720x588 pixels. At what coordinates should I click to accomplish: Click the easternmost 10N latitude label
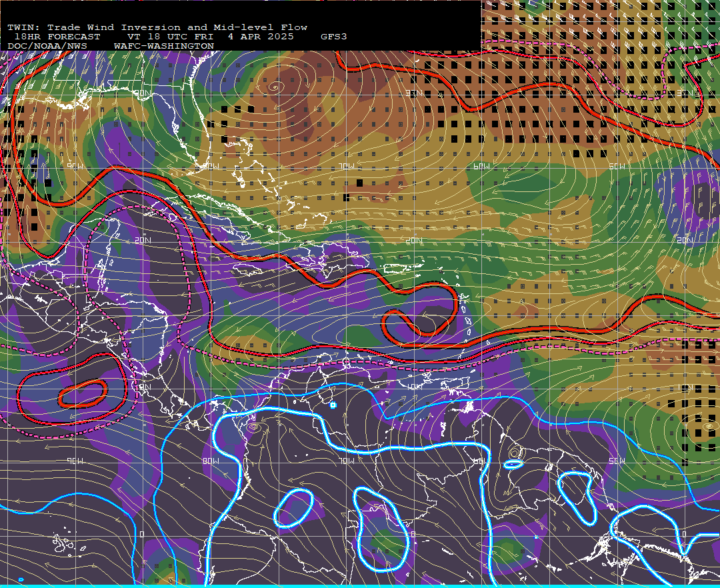click(685, 387)
